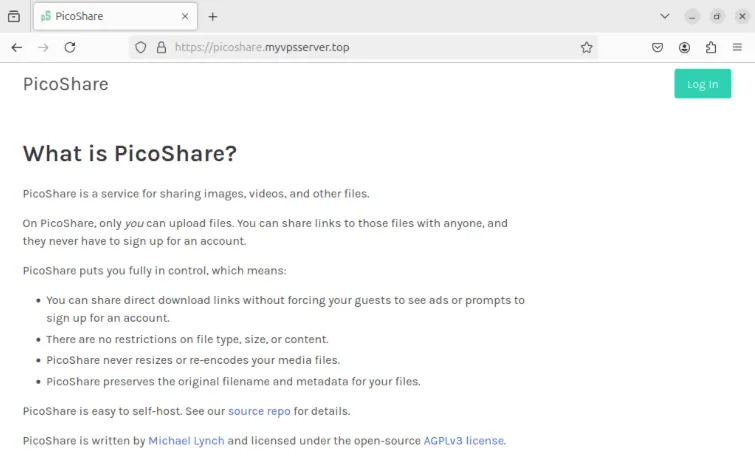Click the forward navigation arrow
The image size is (755, 462).
click(x=43, y=47)
